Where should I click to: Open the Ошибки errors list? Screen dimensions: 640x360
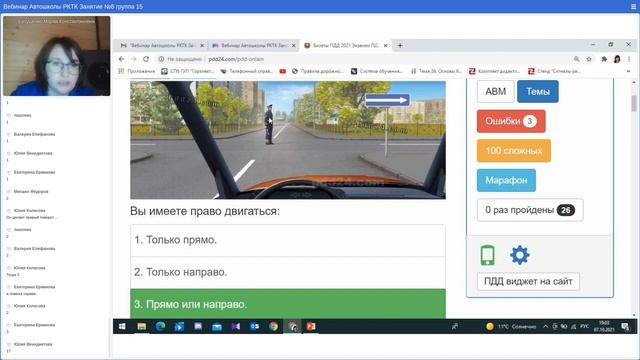click(x=511, y=121)
